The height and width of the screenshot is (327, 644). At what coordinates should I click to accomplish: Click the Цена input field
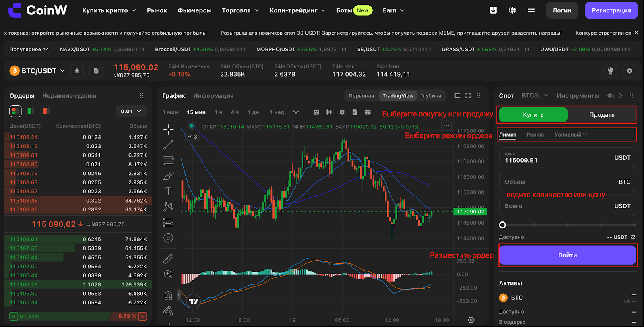(568, 158)
